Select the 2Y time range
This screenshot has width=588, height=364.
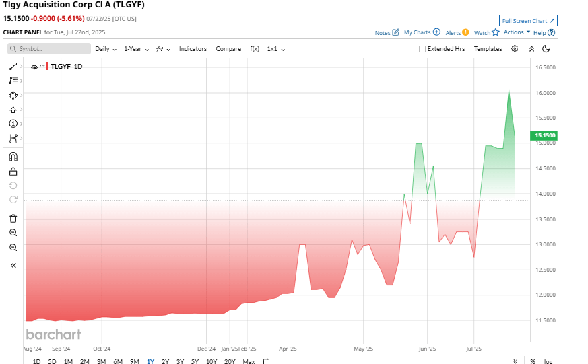tap(165, 361)
